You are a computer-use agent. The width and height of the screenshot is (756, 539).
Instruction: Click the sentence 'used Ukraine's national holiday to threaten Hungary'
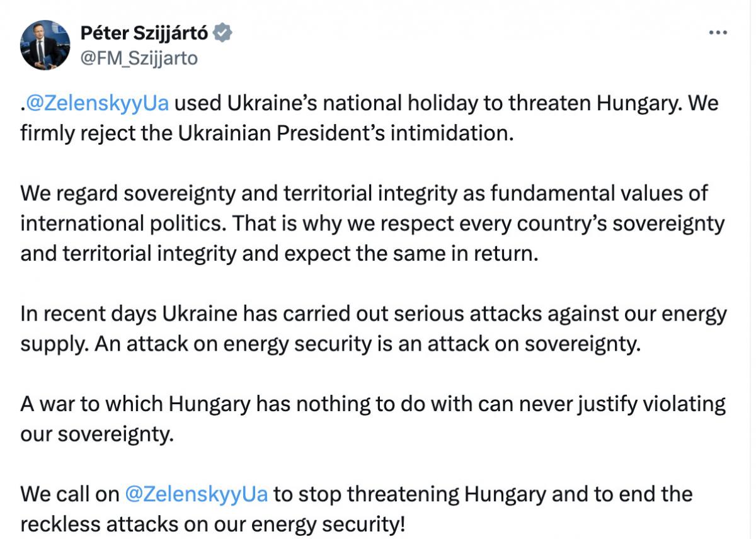pyautogui.click(x=426, y=103)
